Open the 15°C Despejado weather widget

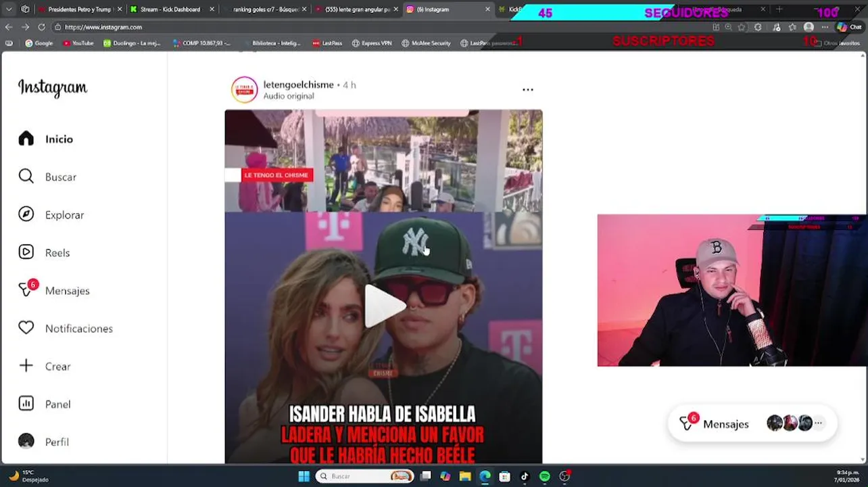[x=28, y=476]
